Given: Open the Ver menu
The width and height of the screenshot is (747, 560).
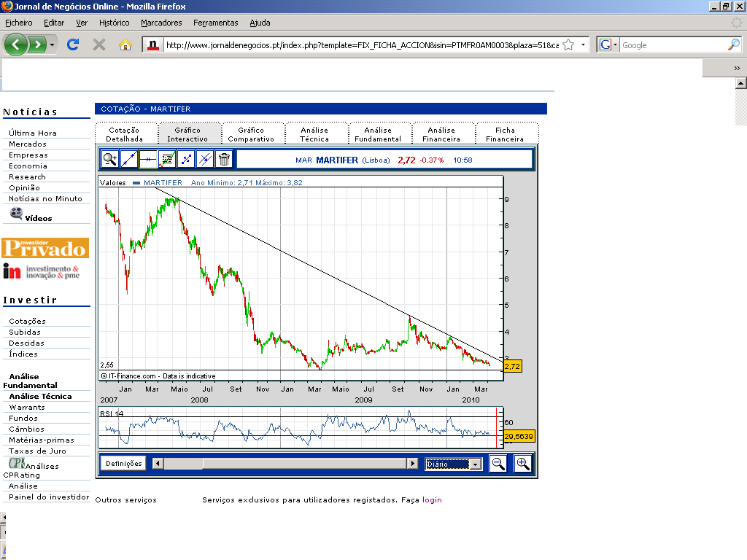Looking at the screenshot, I should (82, 23).
